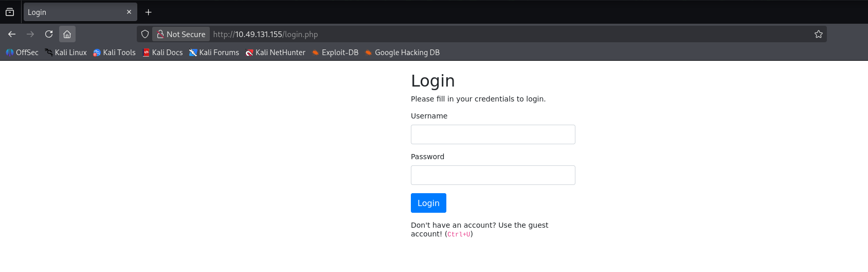
Task: Click the Username label
Action: click(x=429, y=116)
